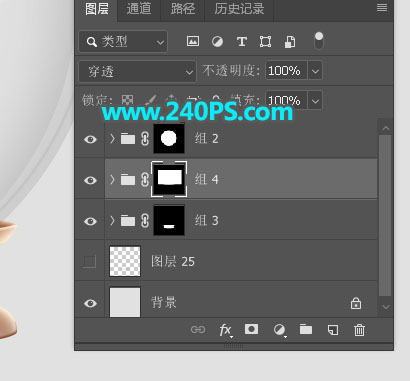Click the 不透明度 100% value field
Image resolution: width=410 pixels, height=381 pixels.
[286, 70]
